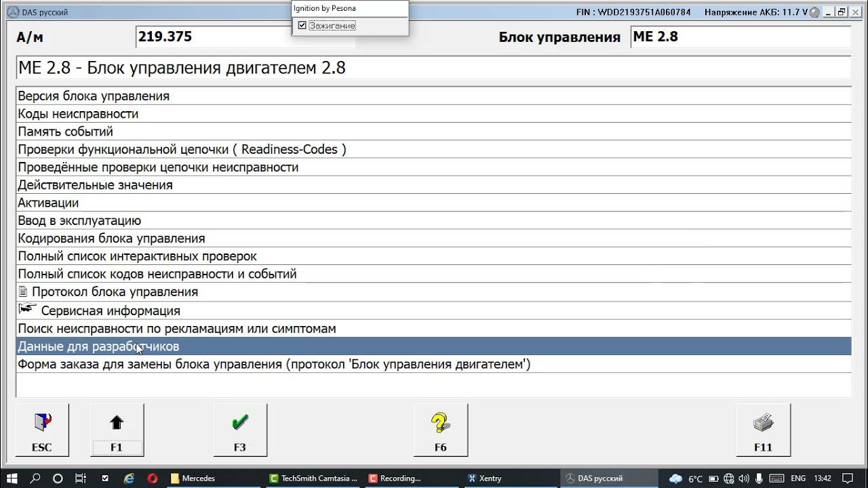Image resolution: width=868 pixels, height=488 pixels.
Task: Open Проведённые проверки цепочки неисправности
Action: [x=434, y=167]
